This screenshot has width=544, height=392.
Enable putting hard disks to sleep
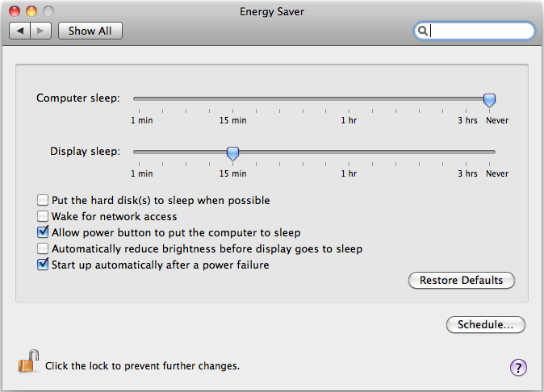coord(43,200)
